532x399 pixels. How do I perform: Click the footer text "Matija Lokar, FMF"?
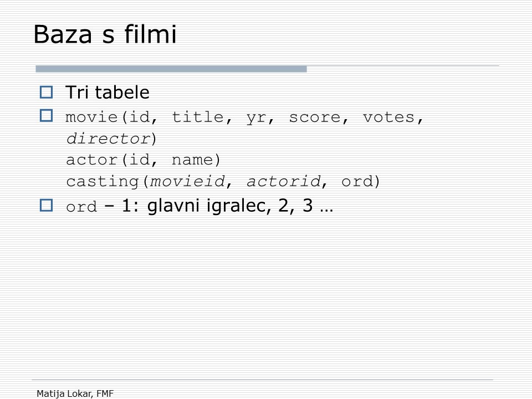click(75, 393)
